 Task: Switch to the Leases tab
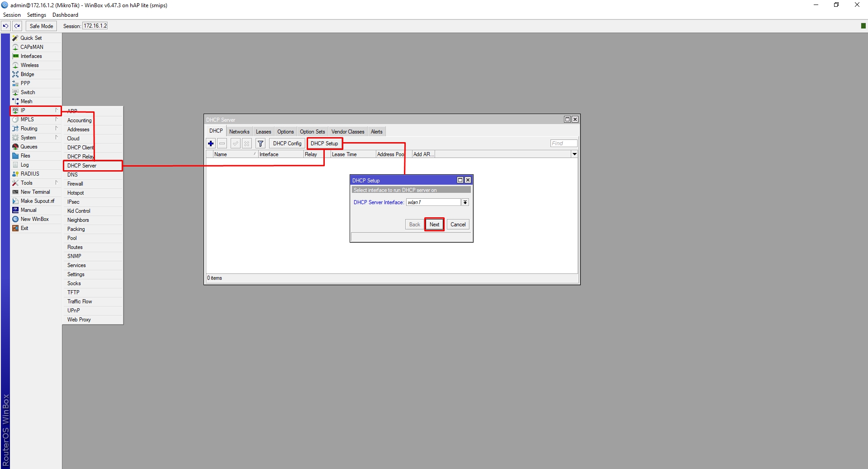(x=264, y=132)
